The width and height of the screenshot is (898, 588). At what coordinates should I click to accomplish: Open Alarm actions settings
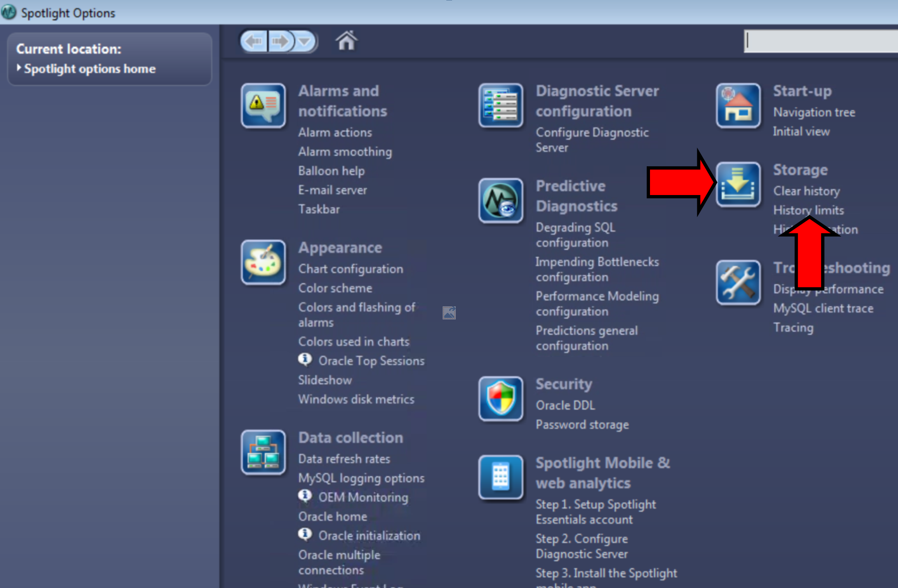click(335, 133)
